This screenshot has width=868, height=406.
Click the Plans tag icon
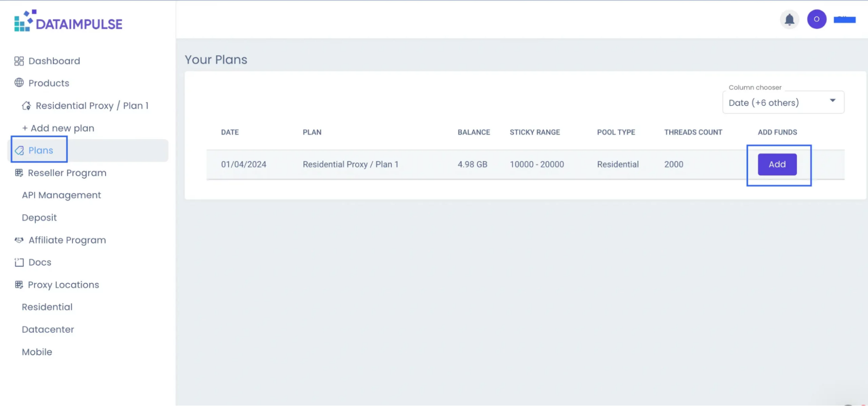(19, 150)
